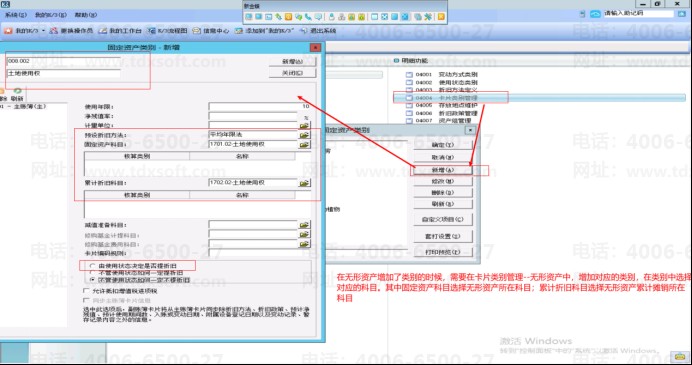Screen dimensions: 692x365
Task: Click the green 刷新 icon in the dialog
Action: click(x=17, y=91)
